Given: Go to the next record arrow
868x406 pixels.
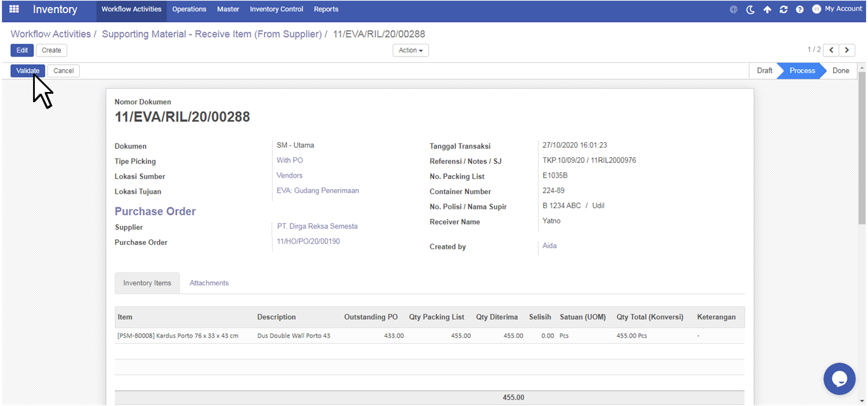Looking at the screenshot, I should click(x=848, y=50).
